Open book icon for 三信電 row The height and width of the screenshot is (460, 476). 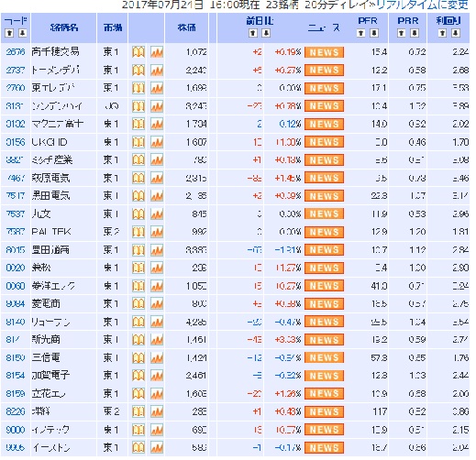point(138,357)
